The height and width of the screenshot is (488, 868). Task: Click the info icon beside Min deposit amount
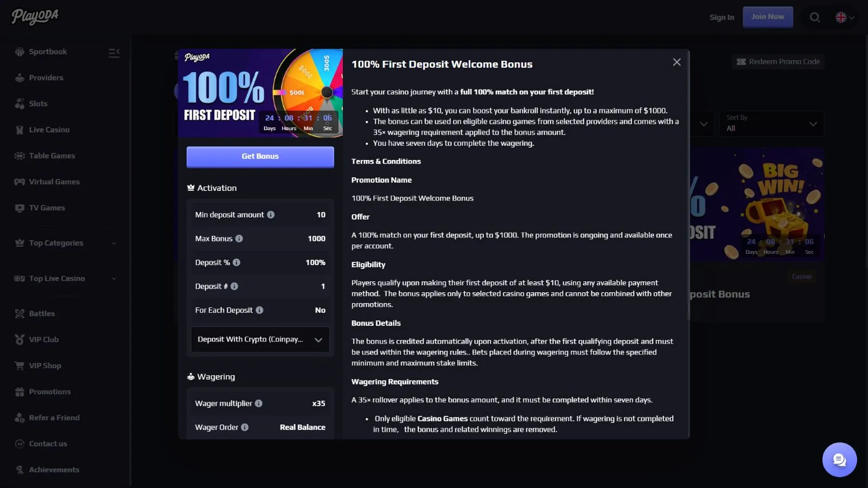[271, 215]
